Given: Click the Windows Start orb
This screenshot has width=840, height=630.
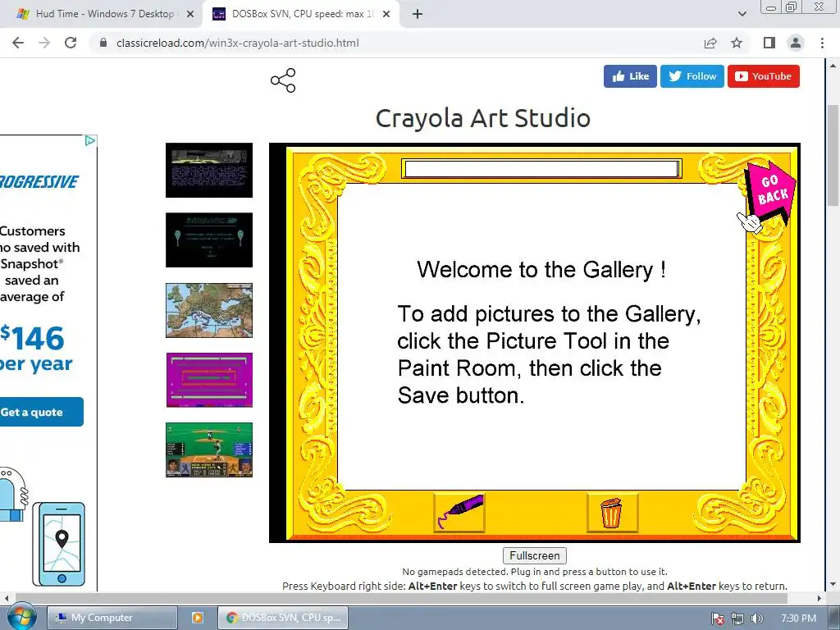Looking at the screenshot, I should 21,617.
